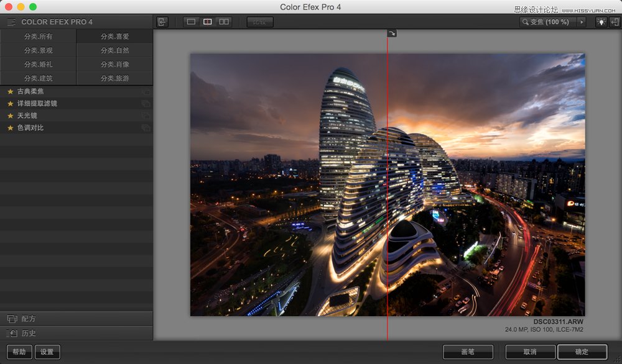Click the 帮助 help button
Image resolution: width=622 pixels, height=364 pixels.
[x=19, y=352]
